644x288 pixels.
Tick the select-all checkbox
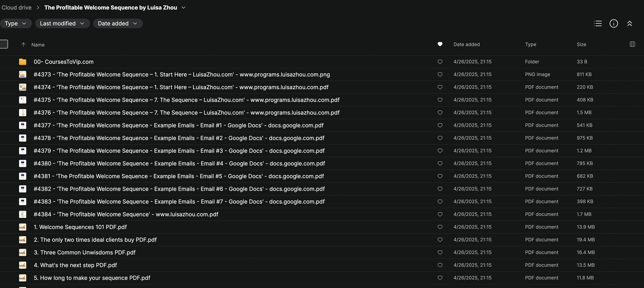(x=4, y=44)
